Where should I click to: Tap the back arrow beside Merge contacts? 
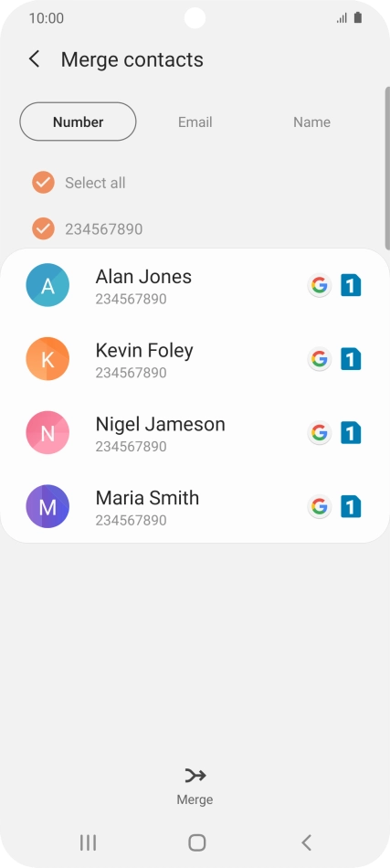[35, 59]
